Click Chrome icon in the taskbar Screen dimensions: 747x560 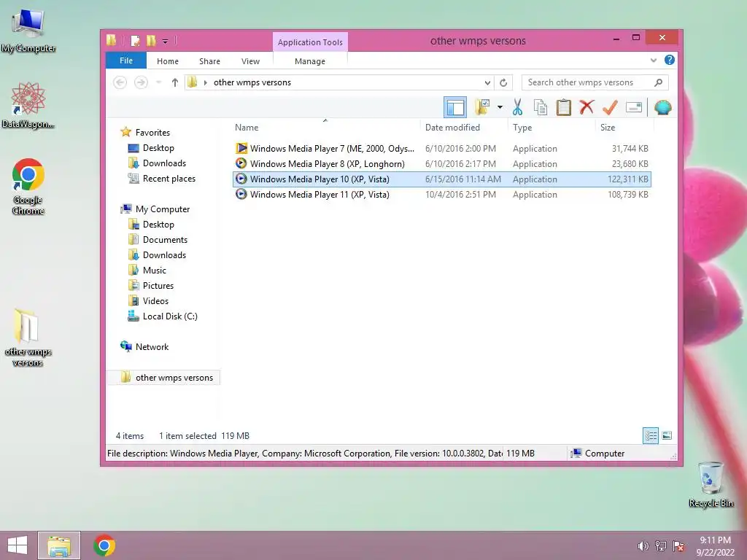coord(104,545)
